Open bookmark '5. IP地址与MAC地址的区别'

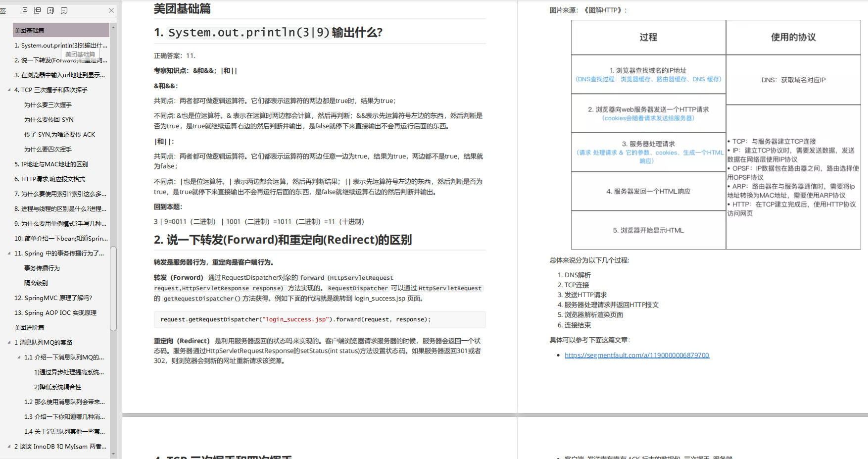pos(51,164)
